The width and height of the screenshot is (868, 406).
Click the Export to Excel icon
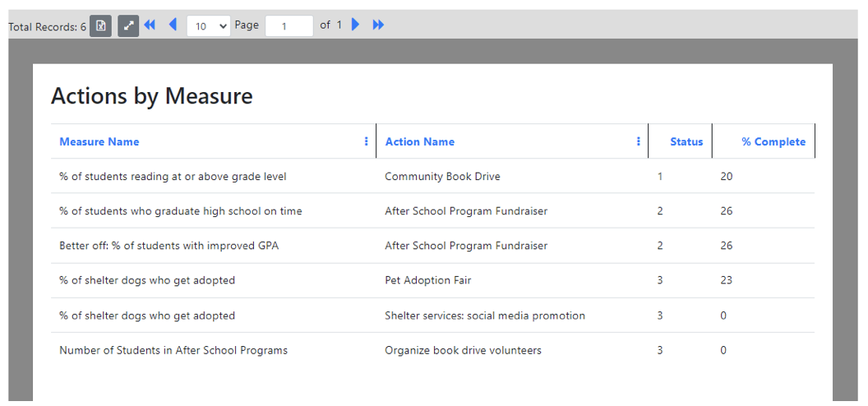tap(100, 26)
